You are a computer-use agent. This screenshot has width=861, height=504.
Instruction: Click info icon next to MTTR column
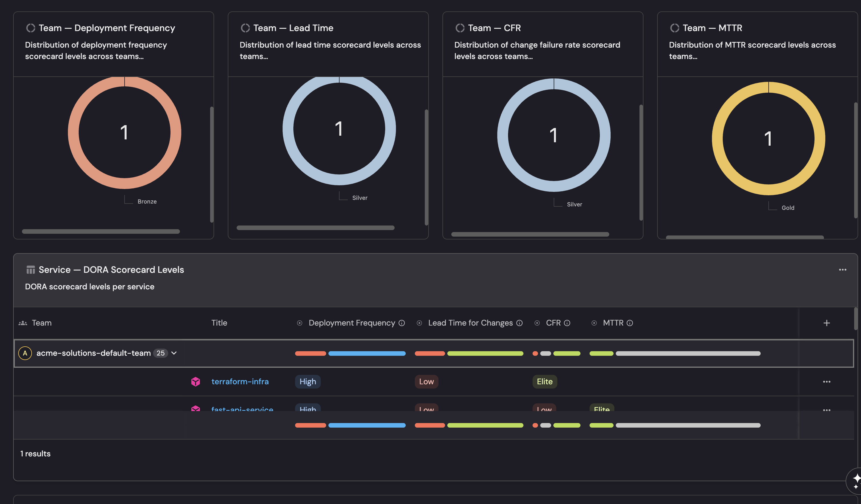pyautogui.click(x=630, y=323)
